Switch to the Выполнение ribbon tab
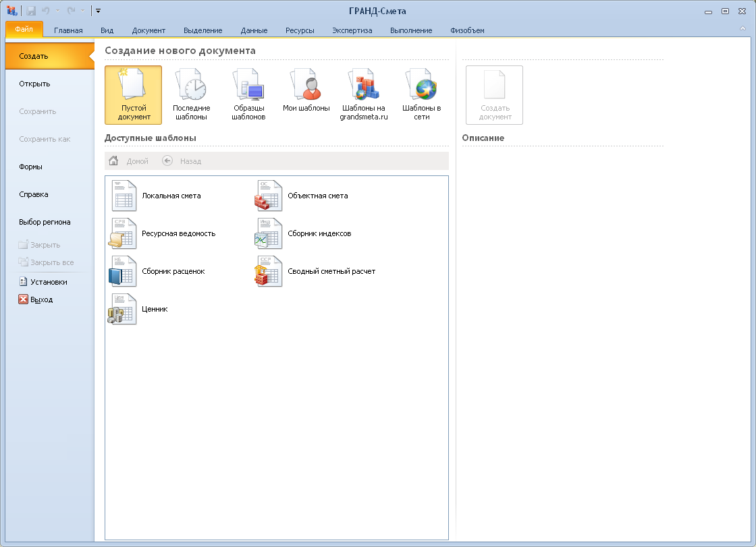The width and height of the screenshot is (756, 547). tap(411, 30)
